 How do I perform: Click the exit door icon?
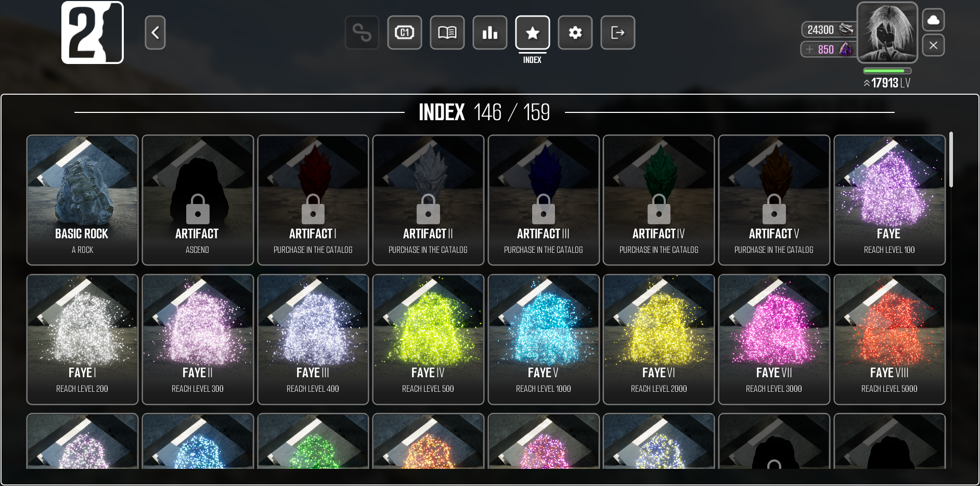tap(618, 33)
